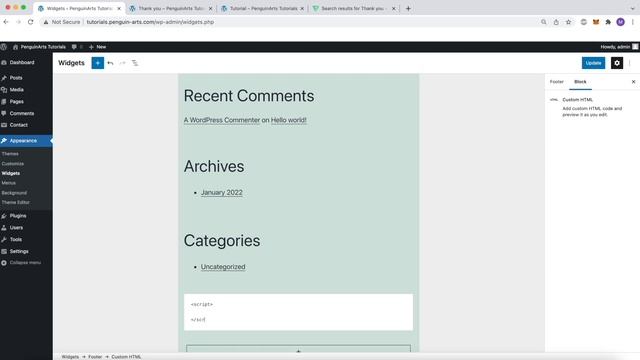Open a new browser tab
640x360 pixels.
click(408, 8)
